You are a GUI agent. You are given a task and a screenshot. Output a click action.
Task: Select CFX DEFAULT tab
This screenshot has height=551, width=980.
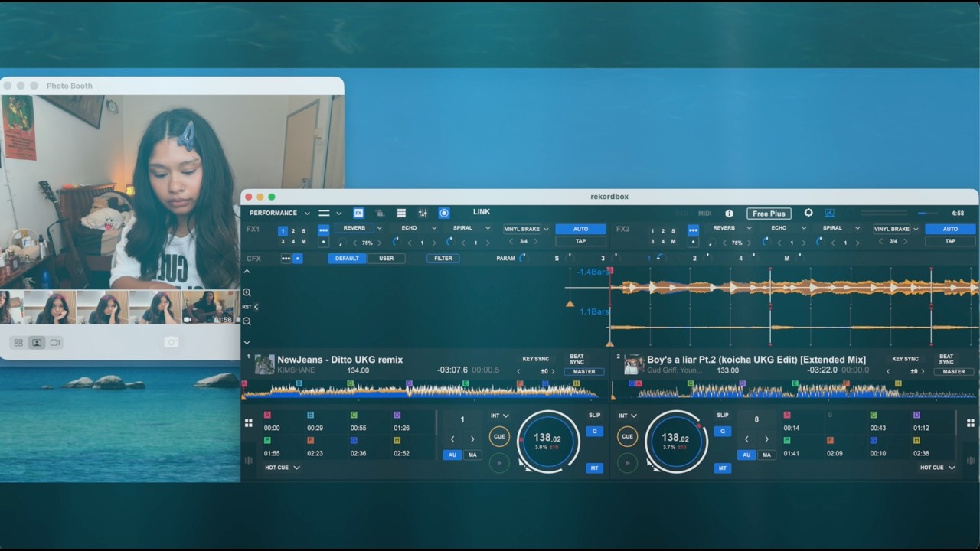pyautogui.click(x=346, y=259)
